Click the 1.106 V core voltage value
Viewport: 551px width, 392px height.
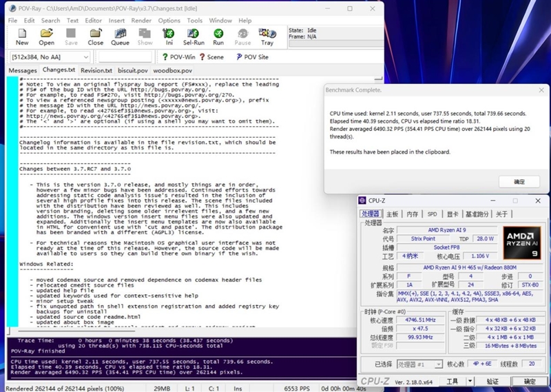[x=480, y=256]
